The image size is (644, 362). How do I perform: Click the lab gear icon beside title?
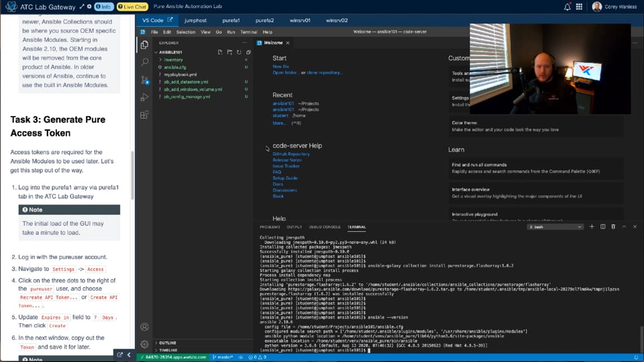click(89, 7)
